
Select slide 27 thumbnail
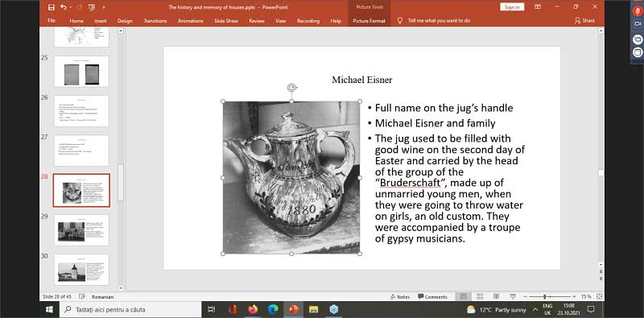(x=81, y=151)
